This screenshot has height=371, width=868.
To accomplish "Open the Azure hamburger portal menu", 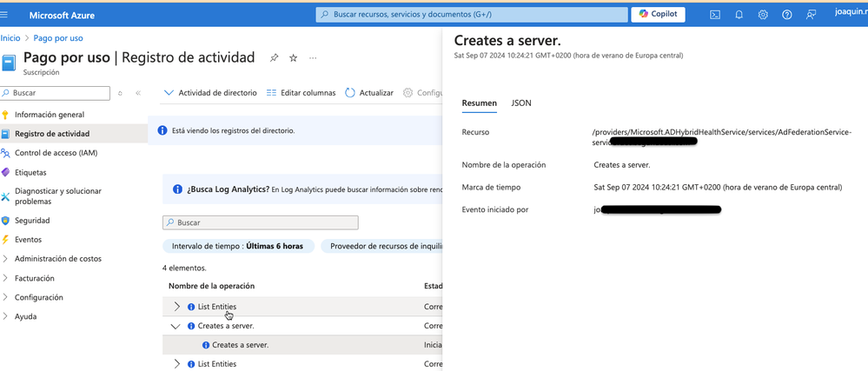I will click(x=4, y=15).
